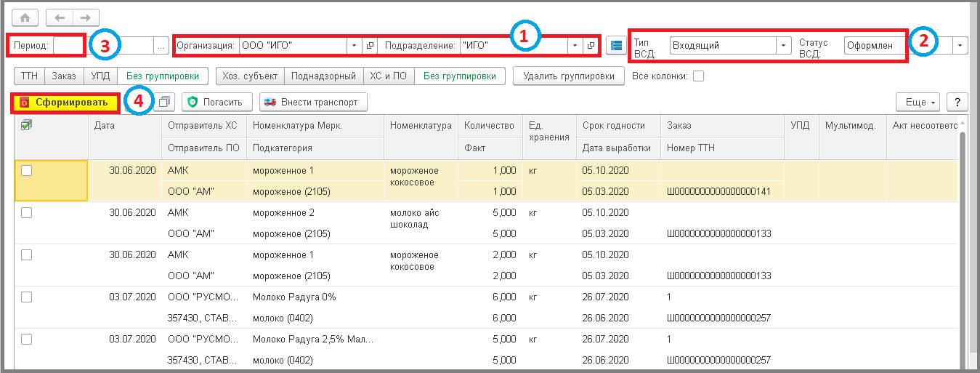Click Удалить группировки button

point(569,76)
